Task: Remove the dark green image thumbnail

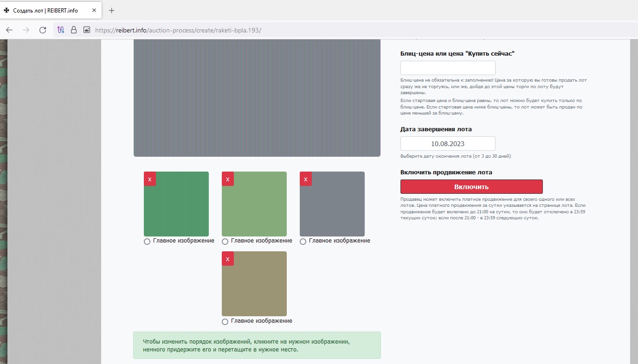Action: click(149, 179)
